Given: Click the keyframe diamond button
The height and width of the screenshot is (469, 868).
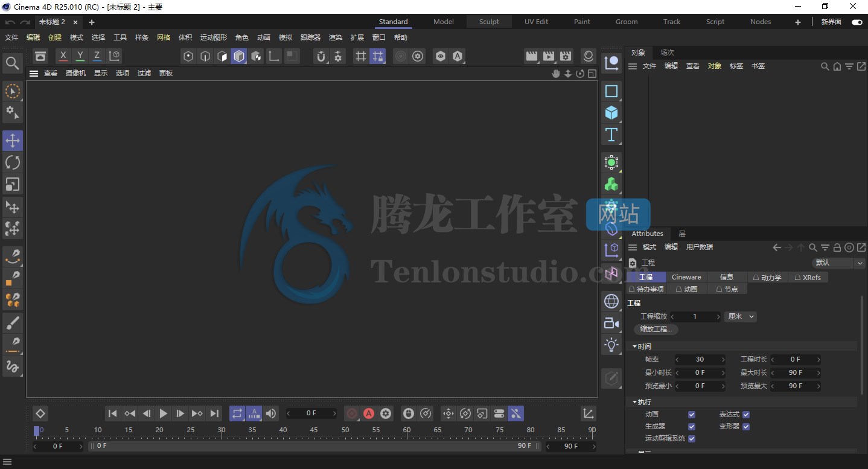Looking at the screenshot, I should coord(40,413).
